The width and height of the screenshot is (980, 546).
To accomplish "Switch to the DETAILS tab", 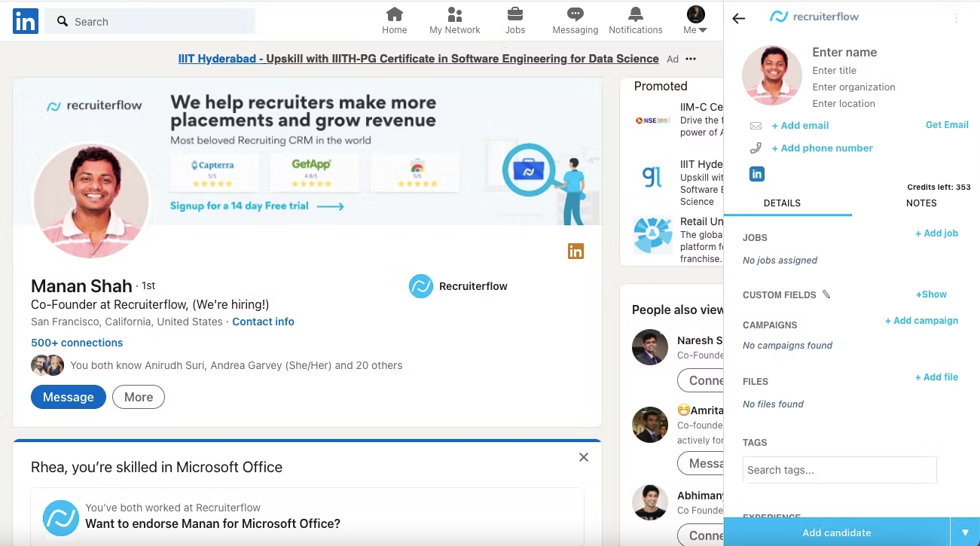I will 782,203.
